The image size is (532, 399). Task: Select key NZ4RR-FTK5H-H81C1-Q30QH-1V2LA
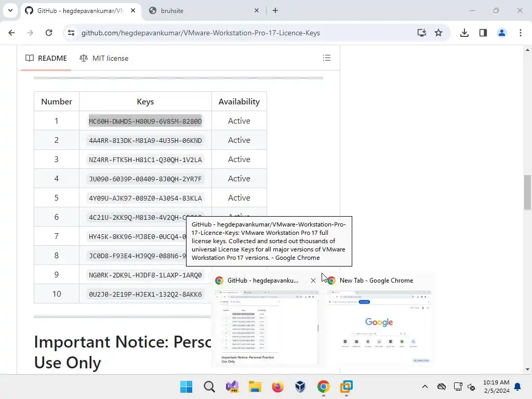coord(145,160)
